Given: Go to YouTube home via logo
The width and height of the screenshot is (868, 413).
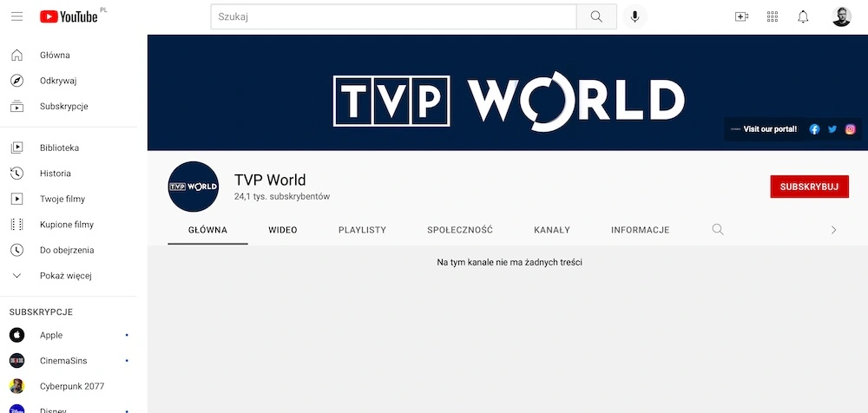Looking at the screenshot, I should 69,16.
